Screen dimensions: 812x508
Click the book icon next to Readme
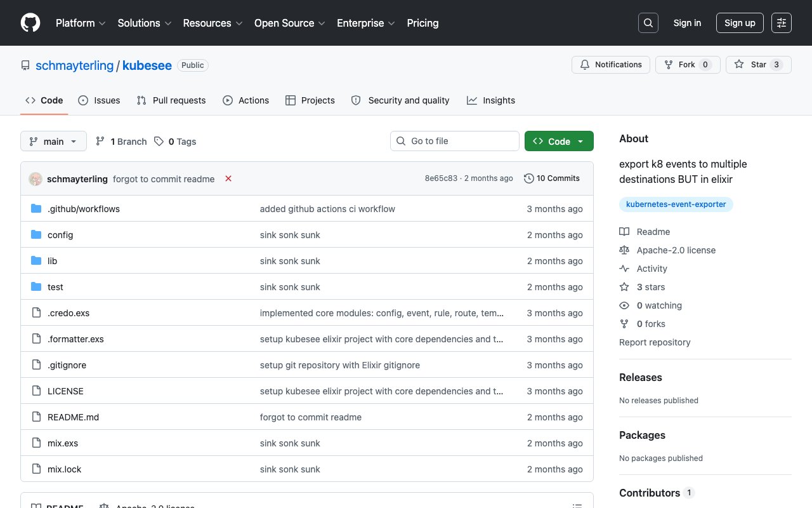624,232
